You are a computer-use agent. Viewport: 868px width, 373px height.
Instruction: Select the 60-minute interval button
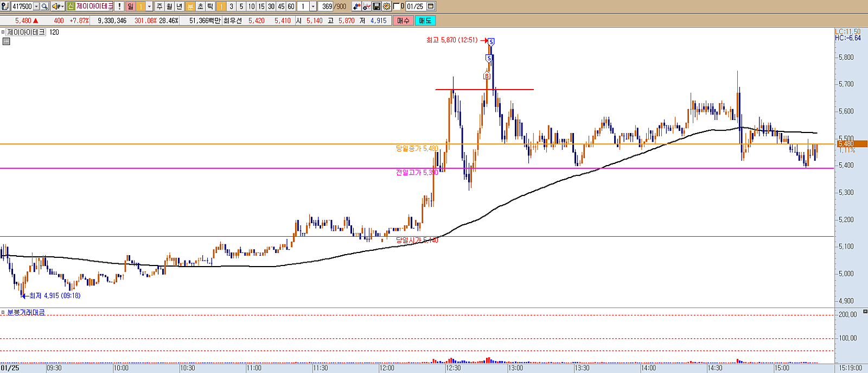click(291, 7)
